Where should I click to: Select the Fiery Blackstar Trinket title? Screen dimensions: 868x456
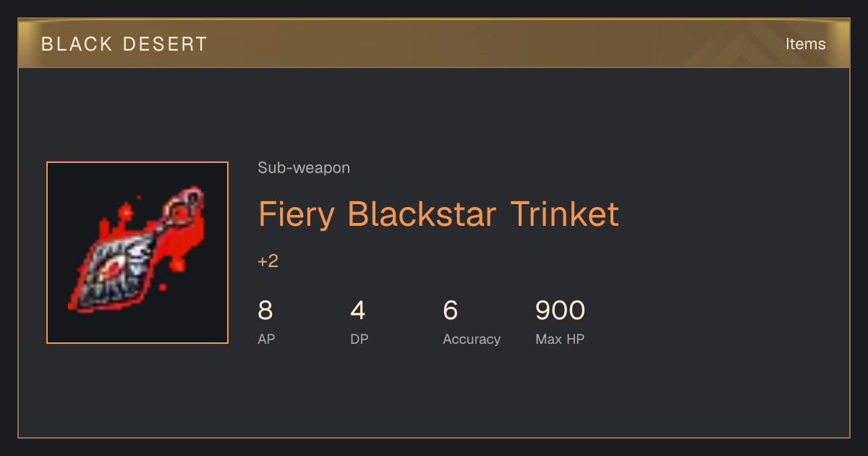438,214
